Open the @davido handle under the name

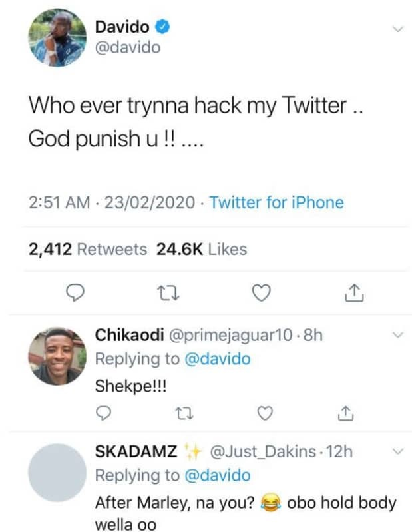pos(128,48)
